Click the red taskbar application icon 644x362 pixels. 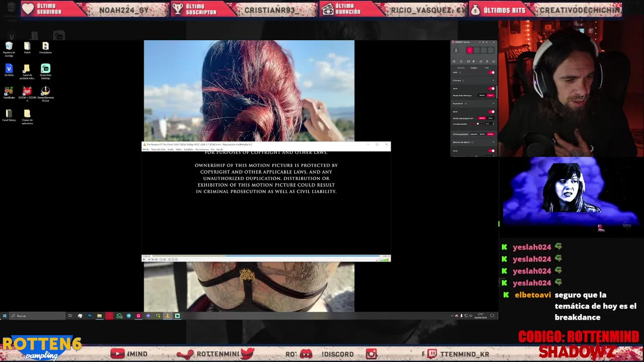[109, 316]
